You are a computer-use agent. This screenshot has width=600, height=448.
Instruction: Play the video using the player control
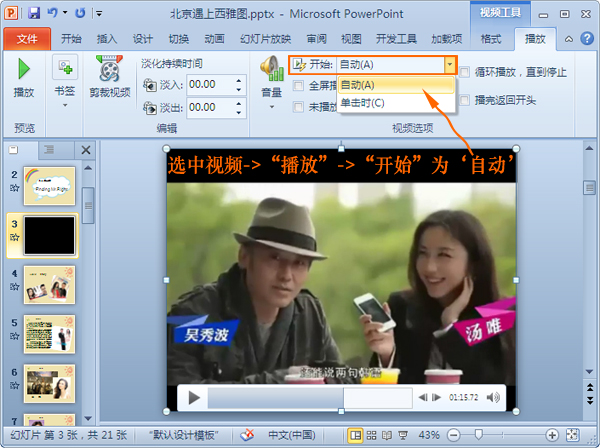(x=194, y=398)
